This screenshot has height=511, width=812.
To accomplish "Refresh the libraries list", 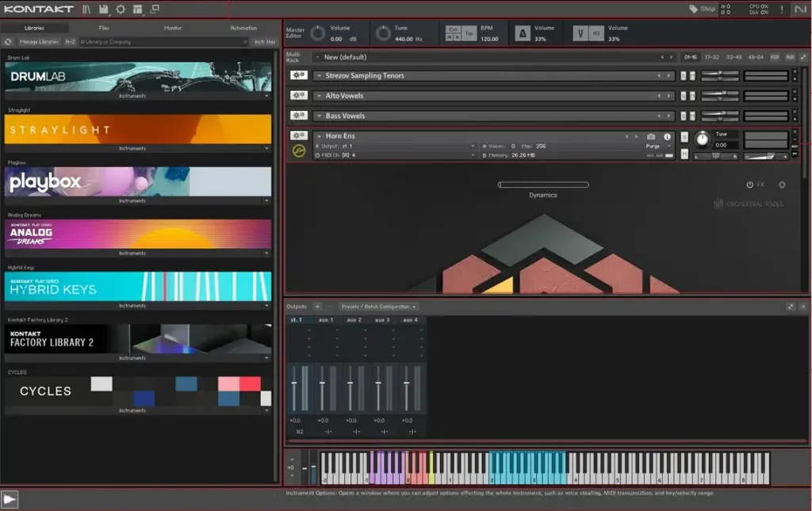I will 8,42.
